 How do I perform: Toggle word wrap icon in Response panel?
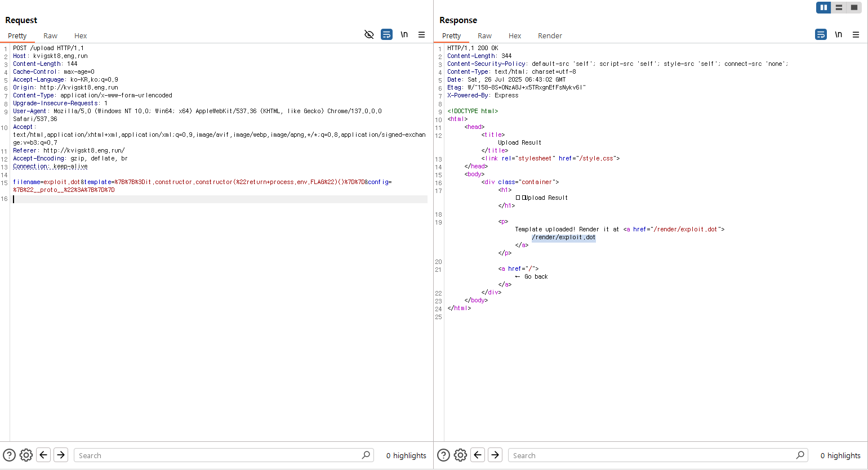click(821, 35)
